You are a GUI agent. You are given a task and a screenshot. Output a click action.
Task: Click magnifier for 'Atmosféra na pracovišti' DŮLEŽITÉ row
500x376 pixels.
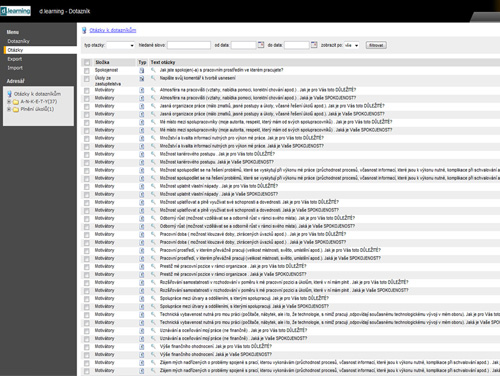pyautogui.click(x=153, y=90)
